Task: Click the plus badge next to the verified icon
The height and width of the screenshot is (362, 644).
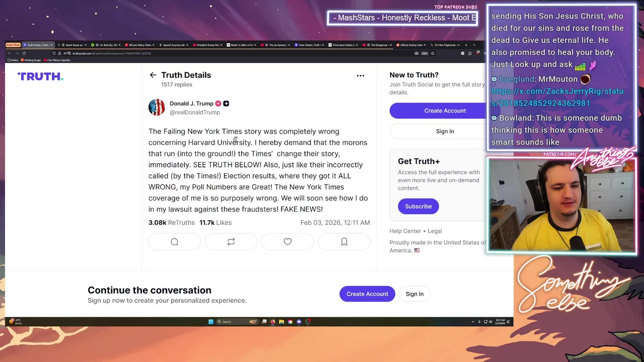Action: click(x=226, y=104)
